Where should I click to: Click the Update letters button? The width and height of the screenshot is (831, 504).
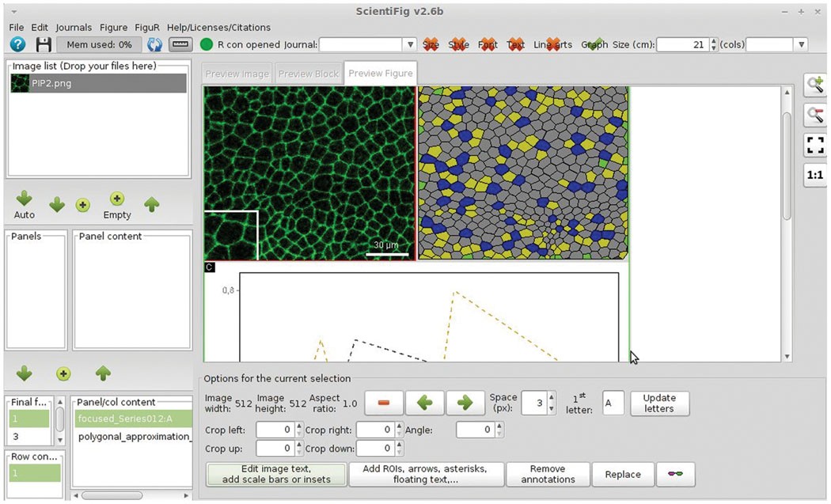pos(659,403)
